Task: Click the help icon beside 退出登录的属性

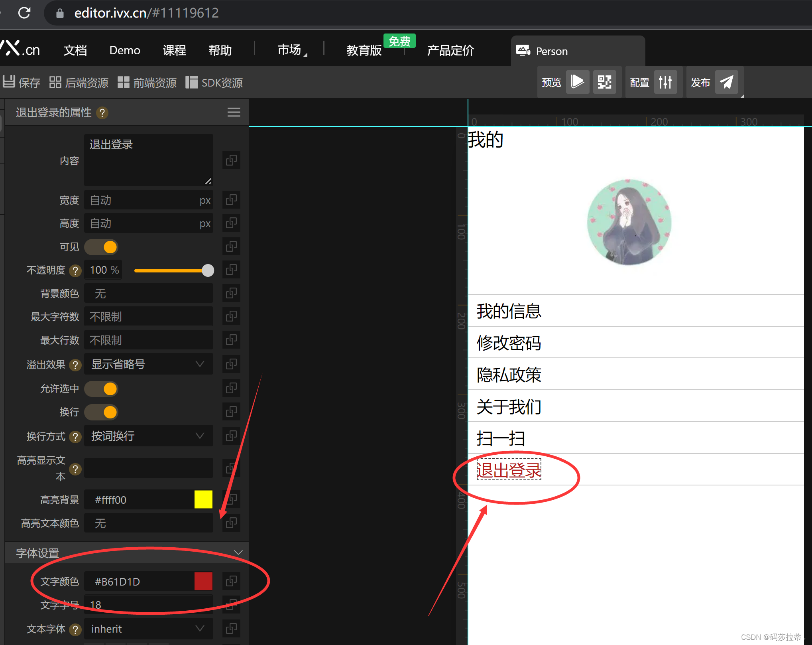Action: pyautogui.click(x=102, y=113)
